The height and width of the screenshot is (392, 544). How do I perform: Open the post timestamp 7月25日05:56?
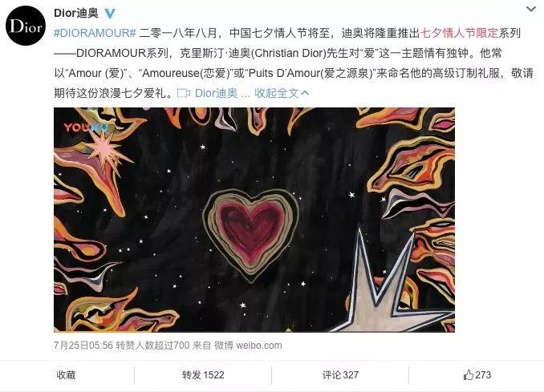point(83,346)
